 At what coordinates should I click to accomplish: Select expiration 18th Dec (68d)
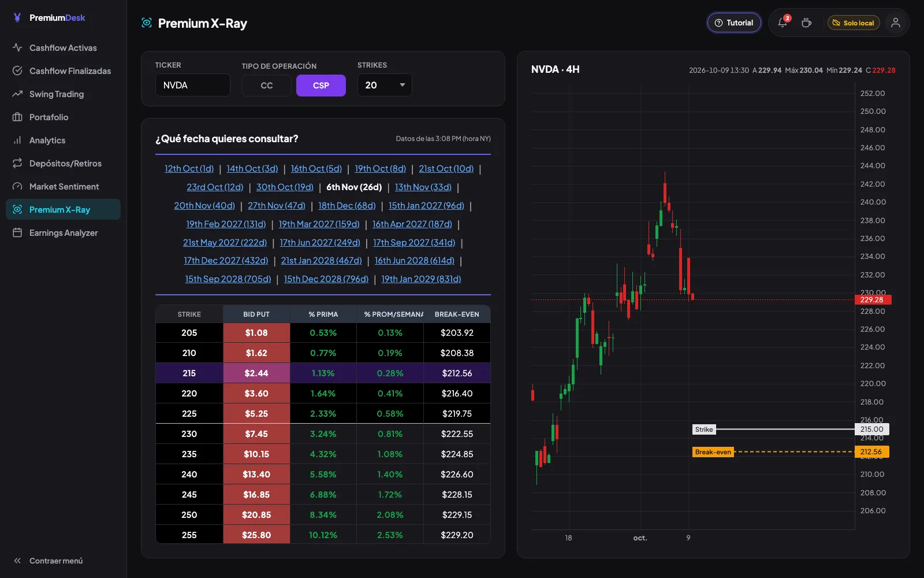click(x=347, y=206)
